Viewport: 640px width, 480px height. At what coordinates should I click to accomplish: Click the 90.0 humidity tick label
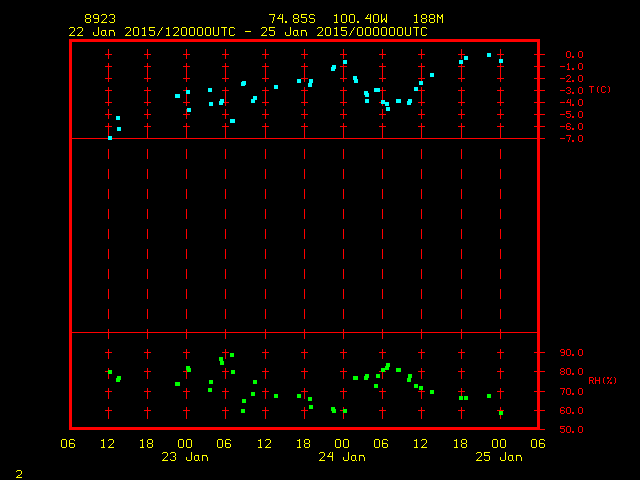[572, 353]
